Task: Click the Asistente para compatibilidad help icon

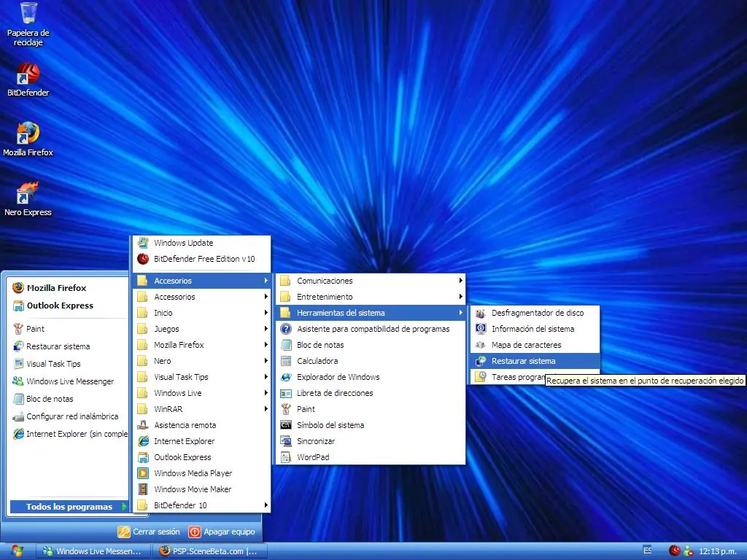Action: (x=286, y=329)
